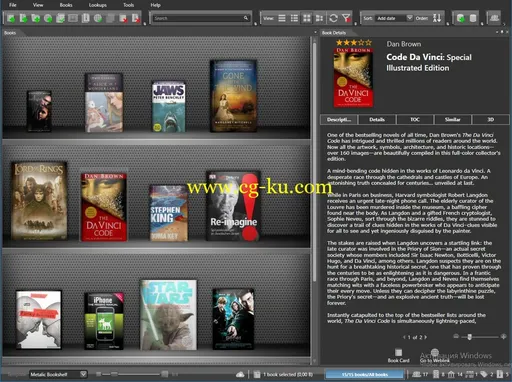Open the Metallic Bookshelf template dropdown
Screen dimensions: 512x382
[x=58, y=374]
